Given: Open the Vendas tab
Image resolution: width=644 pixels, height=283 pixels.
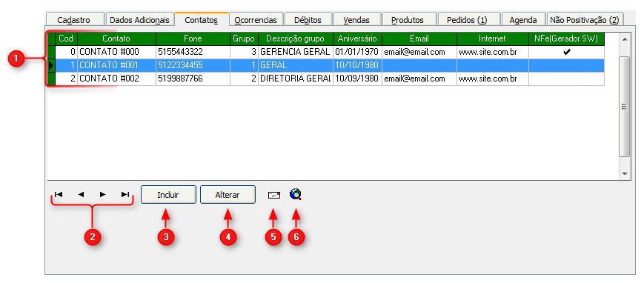Looking at the screenshot, I should pyautogui.click(x=356, y=20).
